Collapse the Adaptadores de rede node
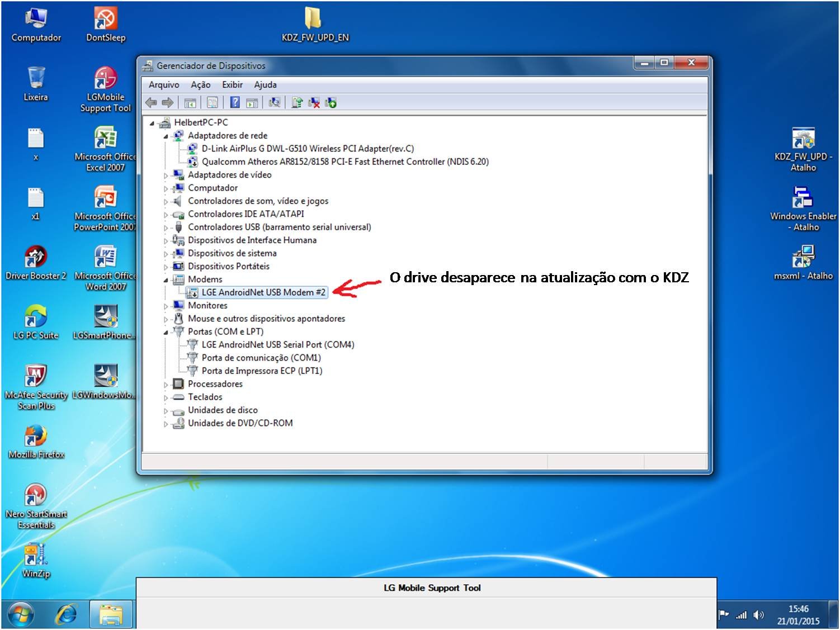This screenshot has width=840, height=630. [x=166, y=136]
